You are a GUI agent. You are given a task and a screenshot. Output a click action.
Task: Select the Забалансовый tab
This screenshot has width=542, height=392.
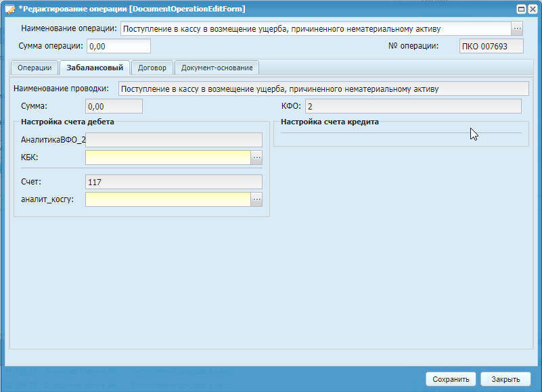pyautogui.click(x=95, y=68)
